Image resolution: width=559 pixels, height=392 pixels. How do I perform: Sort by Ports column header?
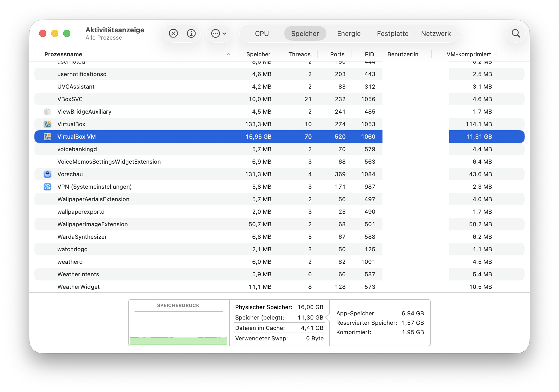point(337,54)
